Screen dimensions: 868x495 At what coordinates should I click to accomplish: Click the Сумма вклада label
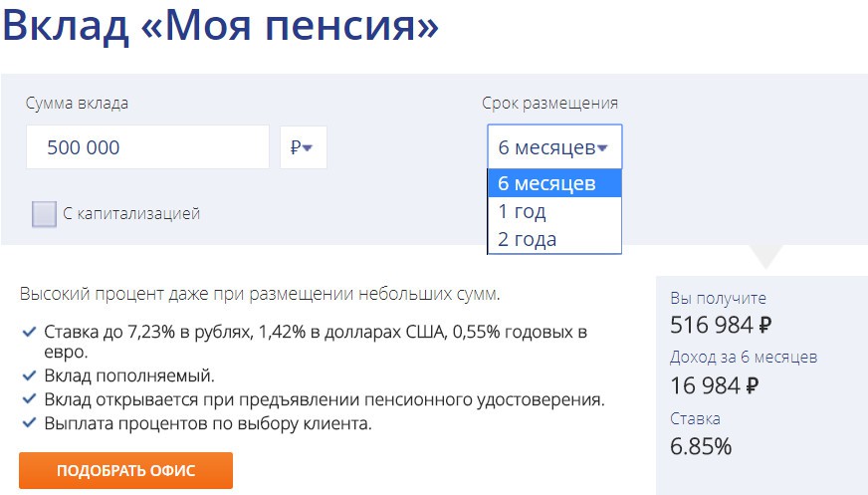(78, 103)
